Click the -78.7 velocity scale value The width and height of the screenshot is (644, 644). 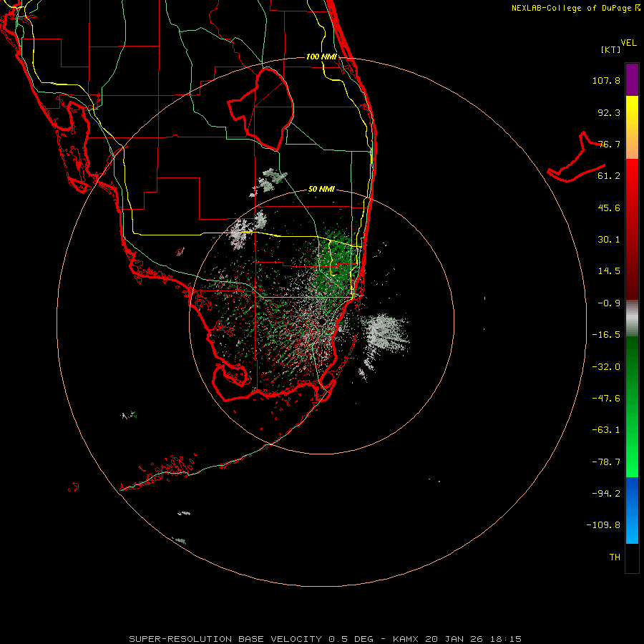click(x=606, y=462)
